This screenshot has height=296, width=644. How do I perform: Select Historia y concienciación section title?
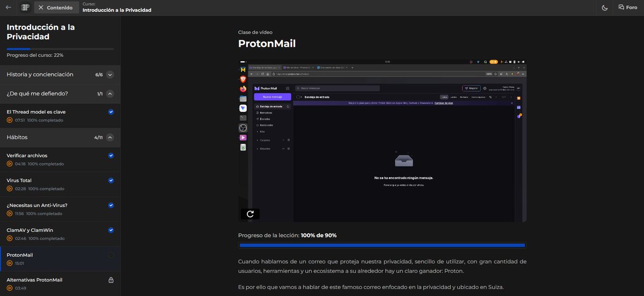(x=40, y=75)
